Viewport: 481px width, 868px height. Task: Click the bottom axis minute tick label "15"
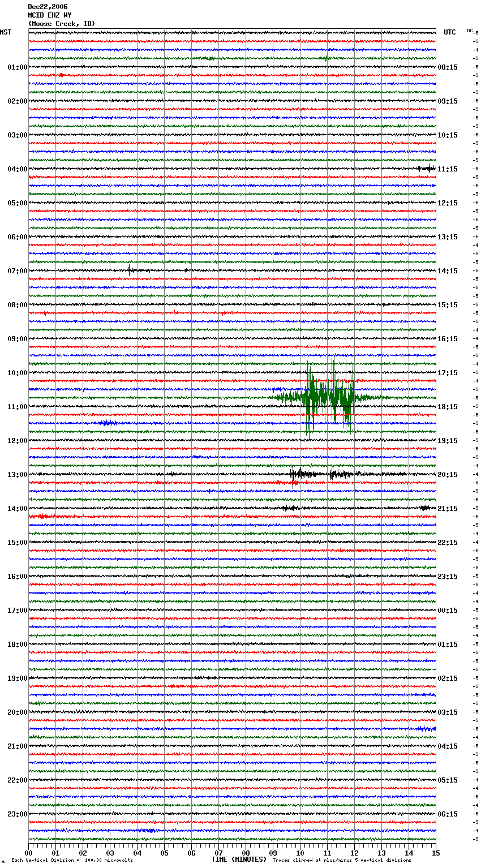436,853
